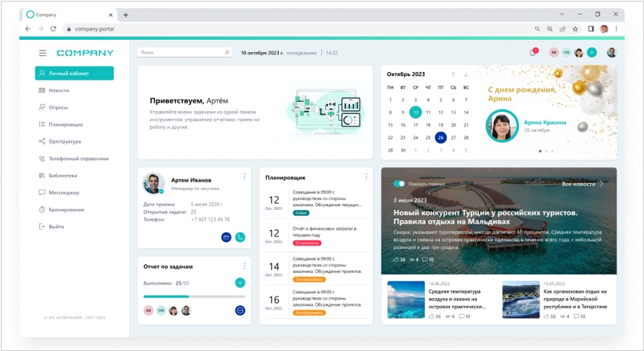Click the phone call icon in Артем Иванов card

click(x=240, y=238)
